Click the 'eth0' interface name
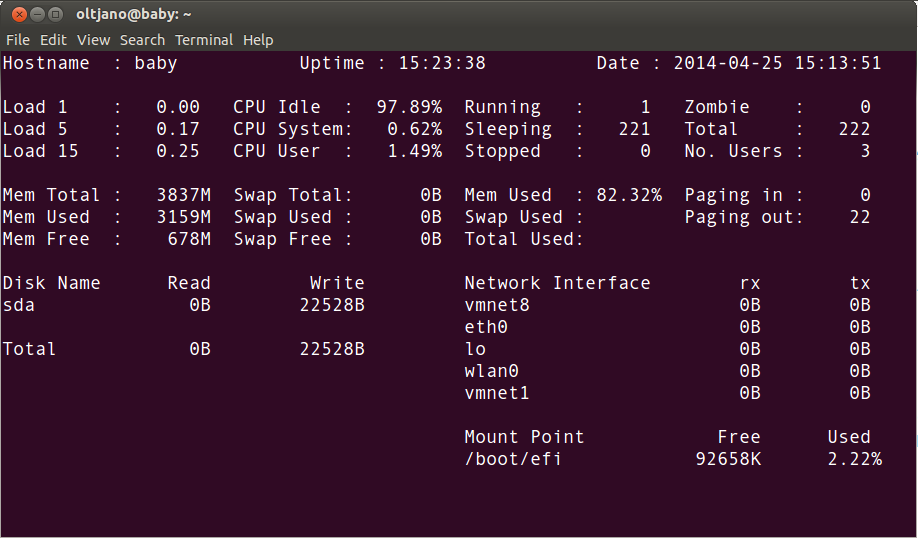The width and height of the screenshot is (918, 539). tap(486, 327)
